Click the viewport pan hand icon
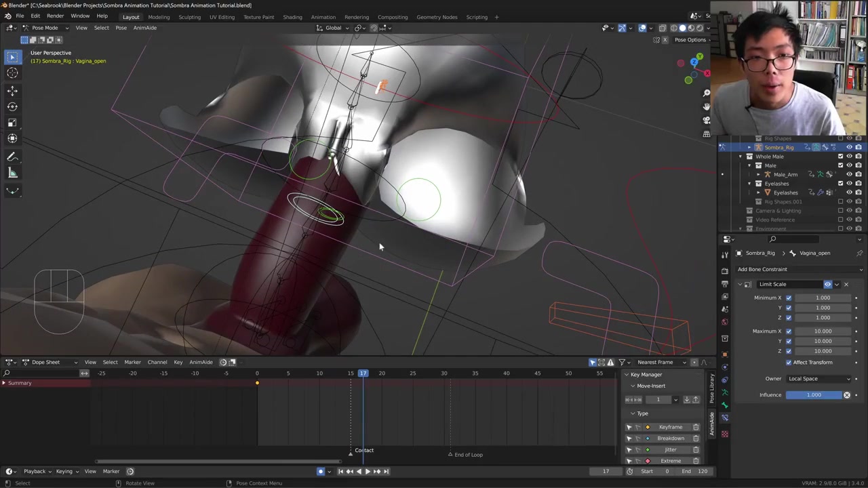 point(707,106)
